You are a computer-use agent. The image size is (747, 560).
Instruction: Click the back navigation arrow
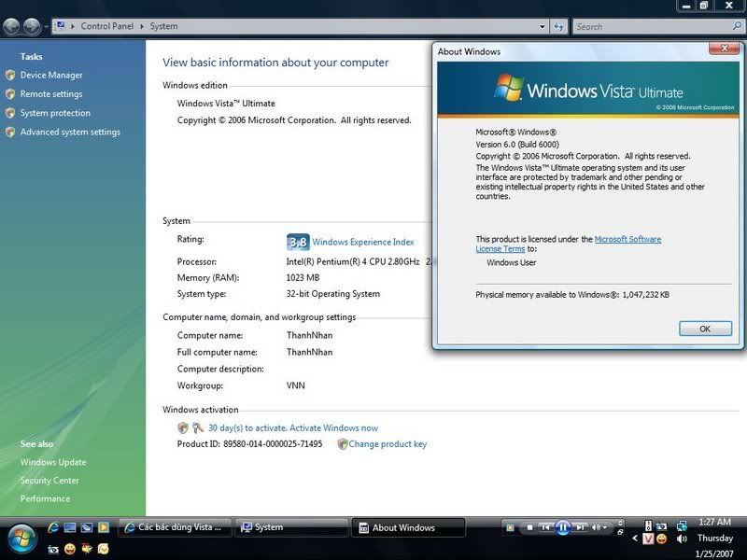(13, 26)
